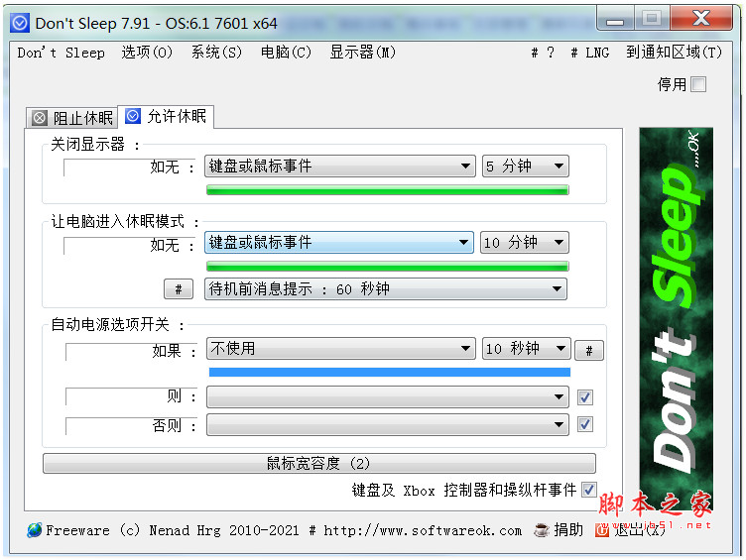Open the # LNG language menu
The height and width of the screenshot is (560, 746).
590,53
